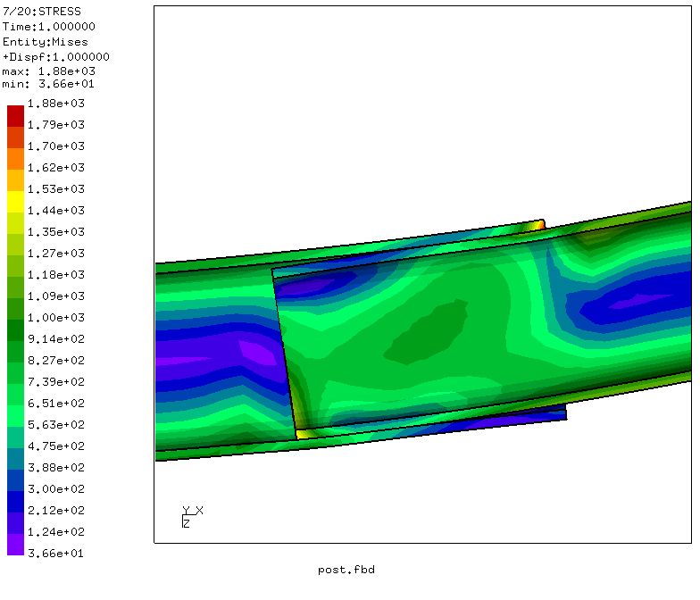Click the 1.35e+03 legend value

(x=55, y=232)
